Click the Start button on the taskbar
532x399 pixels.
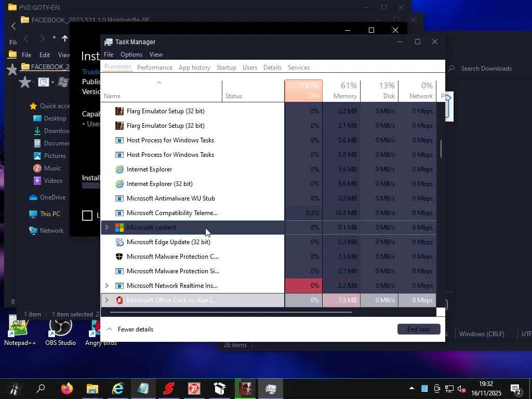14,389
